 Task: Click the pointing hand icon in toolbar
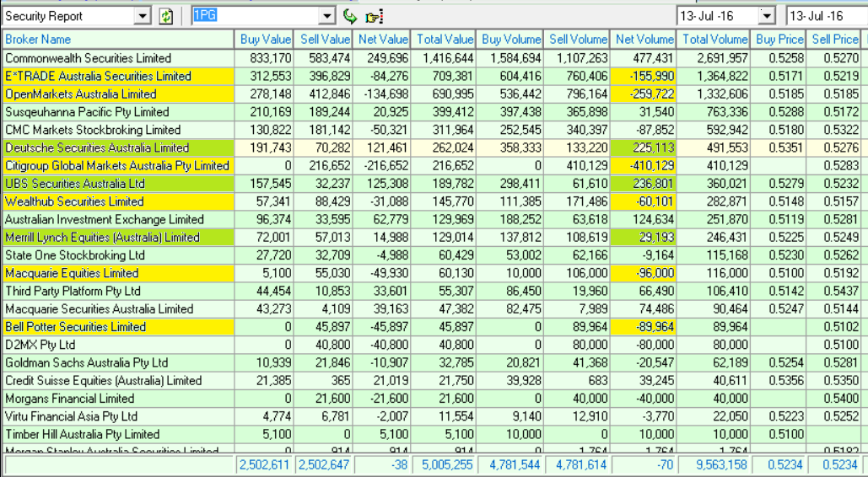[x=375, y=17]
